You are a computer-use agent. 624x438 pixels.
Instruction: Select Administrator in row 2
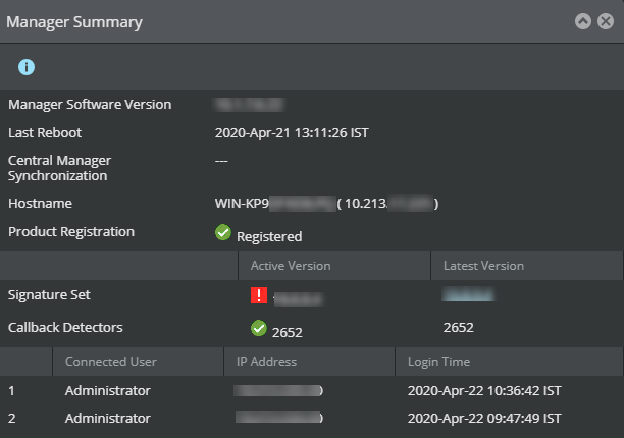click(107, 419)
